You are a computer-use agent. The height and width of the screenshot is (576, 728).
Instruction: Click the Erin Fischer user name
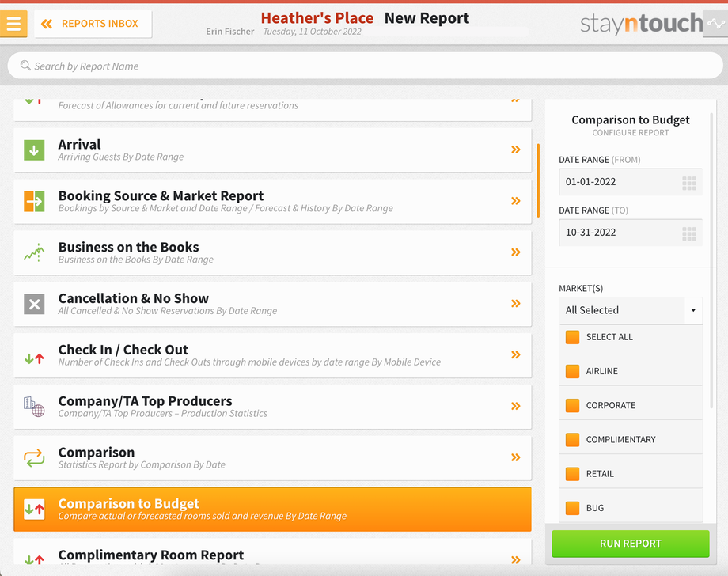tap(229, 32)
